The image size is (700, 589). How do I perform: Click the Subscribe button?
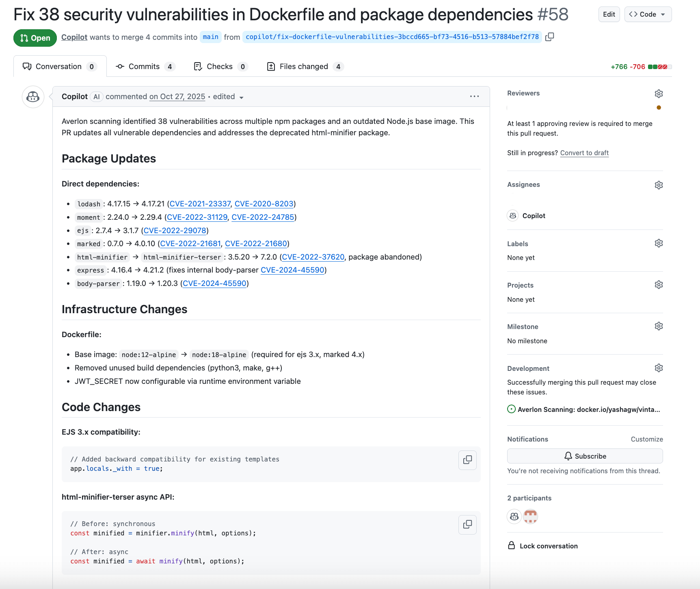click(585, 456)
